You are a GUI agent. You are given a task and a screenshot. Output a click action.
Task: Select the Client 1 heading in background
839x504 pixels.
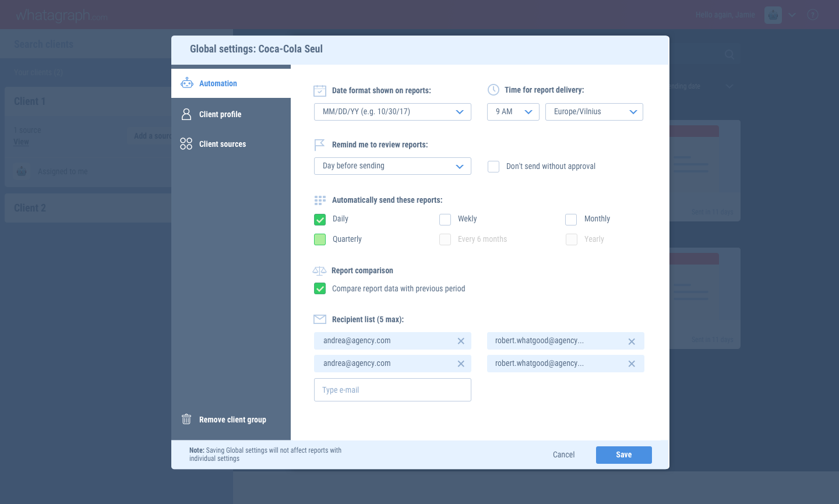point(30,101)
